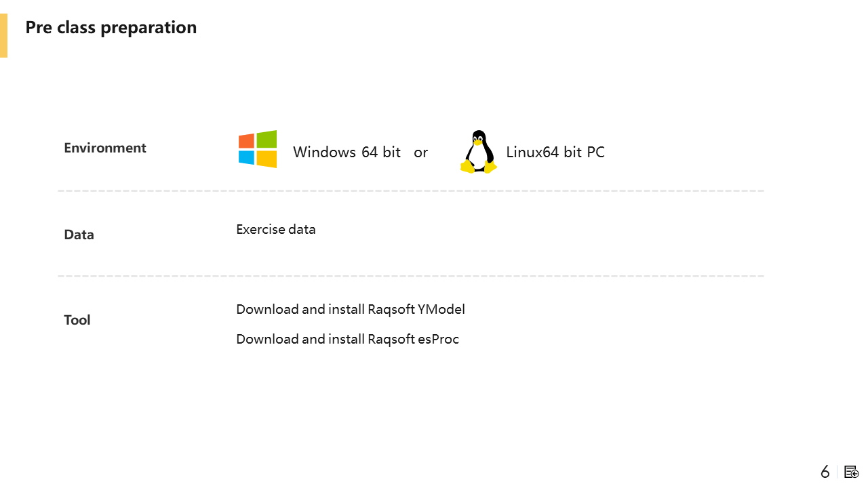868x488 pixels.
Task: Click the slide number 6
Action: click(x=825, y=472)
